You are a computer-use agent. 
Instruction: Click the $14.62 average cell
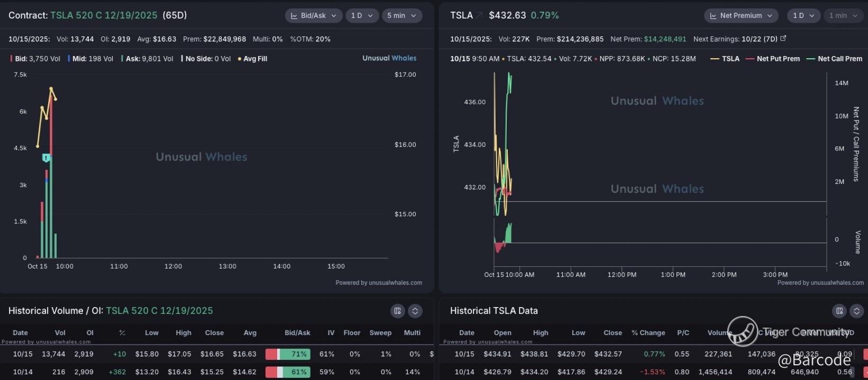pos(244,372)
